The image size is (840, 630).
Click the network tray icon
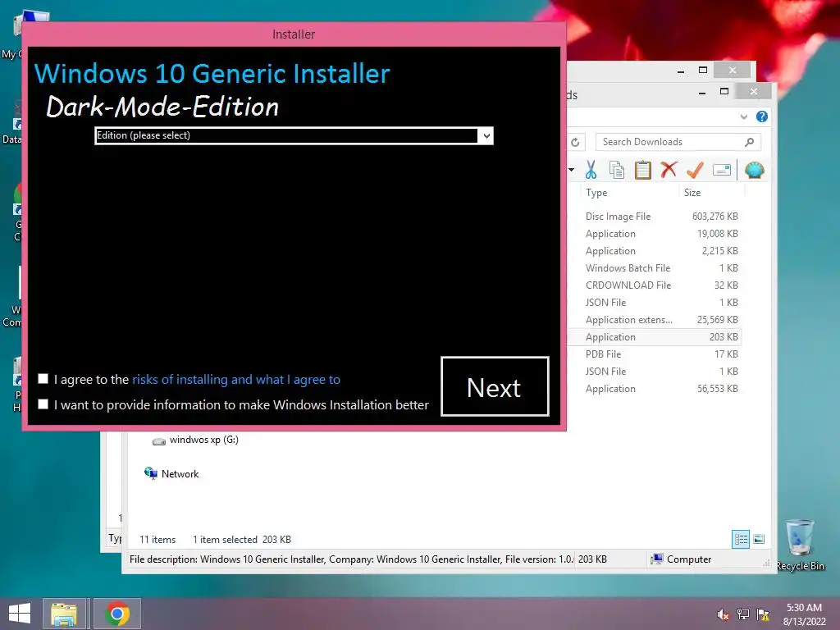coord(742,614)
